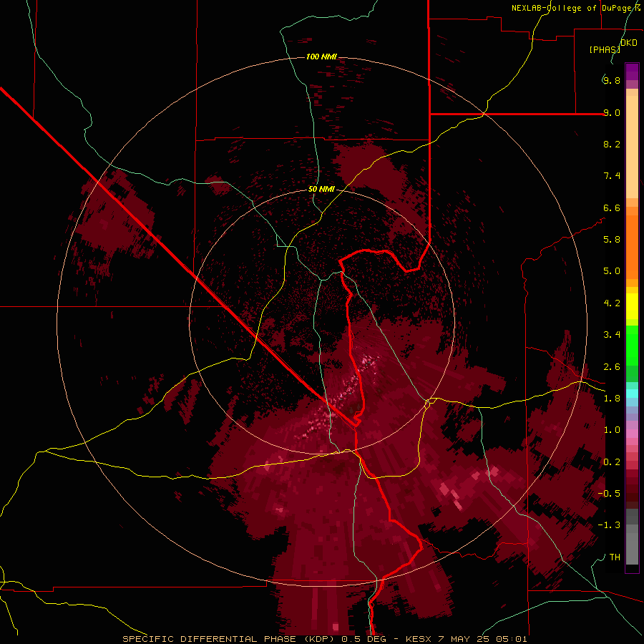The width and height of the screenshot is (644, 644).
Task: Click the 2.6 scale label
Action: point(612,367)
